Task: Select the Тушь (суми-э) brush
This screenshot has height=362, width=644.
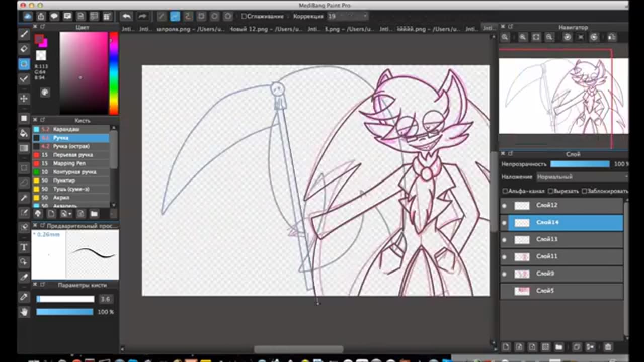Action: pos(71,189)
